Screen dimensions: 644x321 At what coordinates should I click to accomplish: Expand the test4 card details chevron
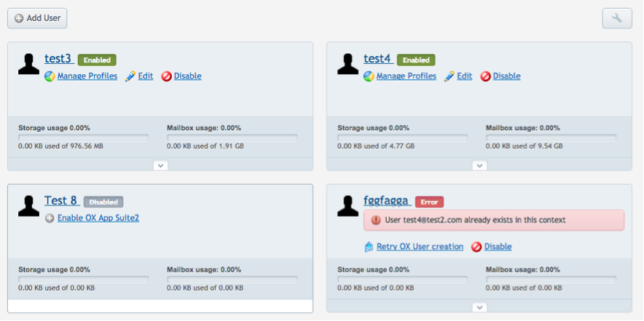(x=479, y=165)
